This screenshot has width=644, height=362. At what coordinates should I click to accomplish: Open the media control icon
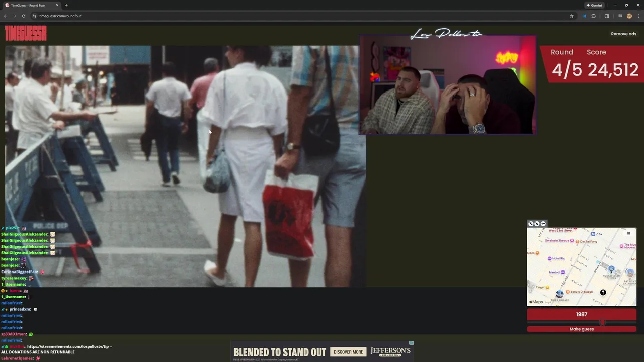[620, 16]
